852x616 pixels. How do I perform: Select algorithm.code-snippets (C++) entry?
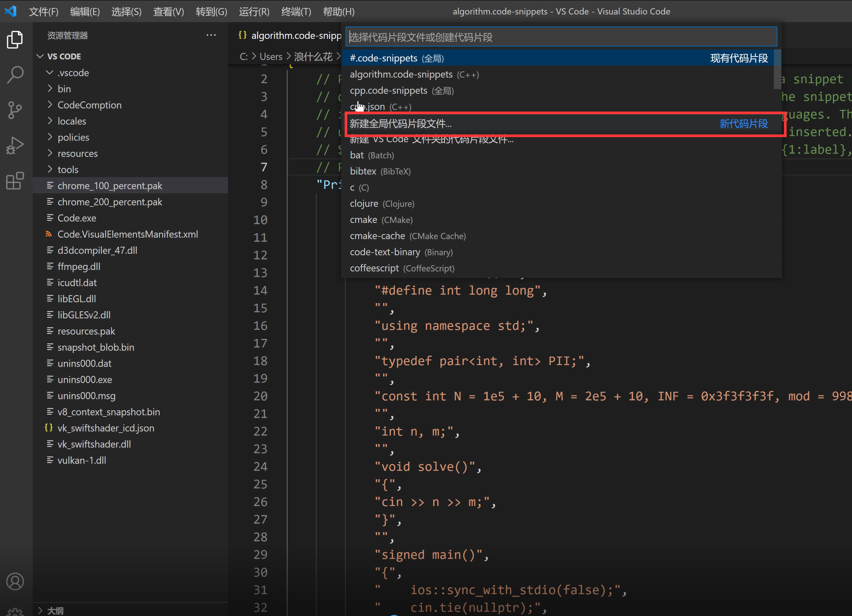pyautogui.click(x=558, y=74)
